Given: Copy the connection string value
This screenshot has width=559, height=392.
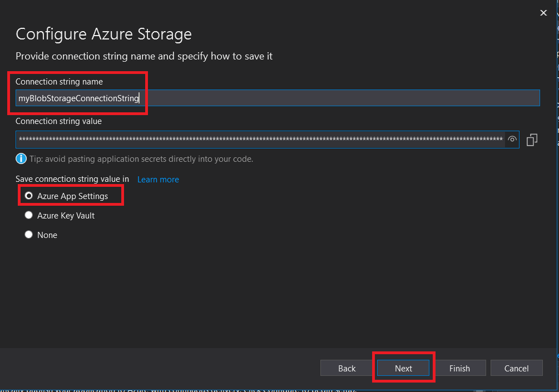Looking at the screenshot, I should click(532, 140).
